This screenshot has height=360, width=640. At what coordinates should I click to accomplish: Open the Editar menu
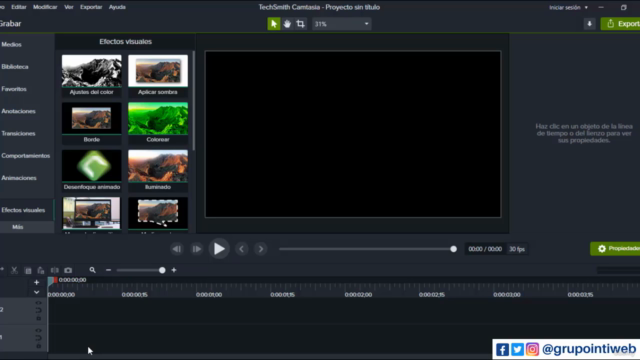19,7
